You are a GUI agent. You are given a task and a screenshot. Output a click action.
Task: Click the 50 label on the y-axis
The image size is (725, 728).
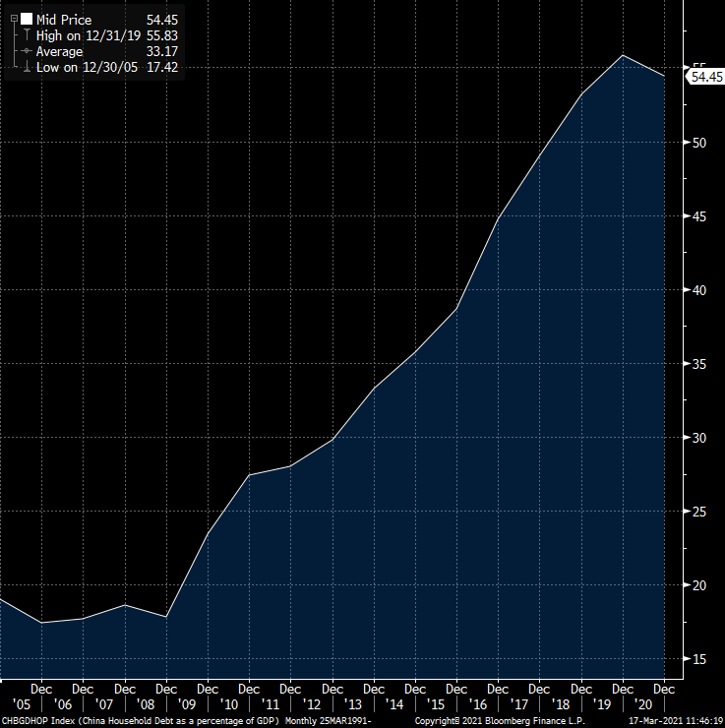pos(699,143)
